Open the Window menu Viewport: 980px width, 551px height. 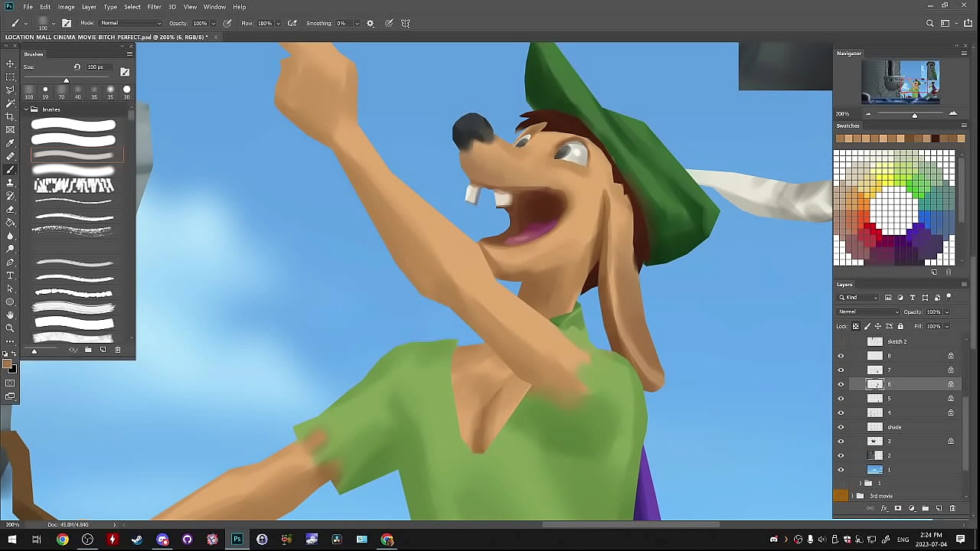(x=214, y=7)
